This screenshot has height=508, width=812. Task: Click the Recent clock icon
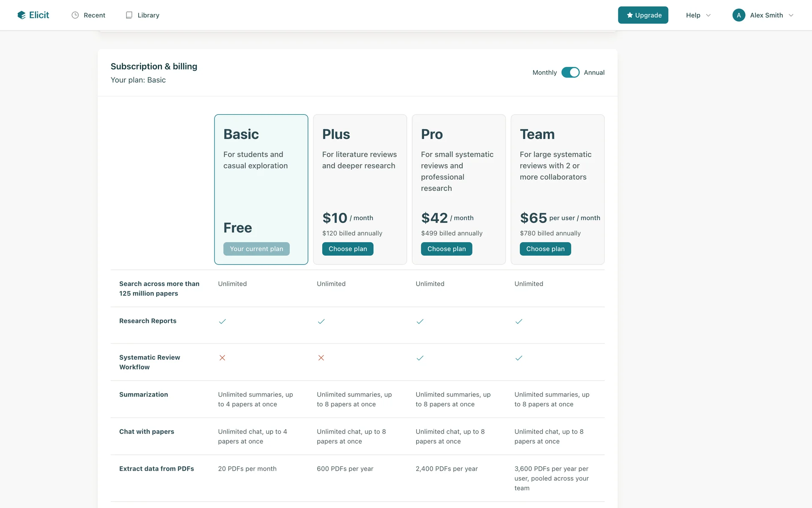tap(75, 15)
